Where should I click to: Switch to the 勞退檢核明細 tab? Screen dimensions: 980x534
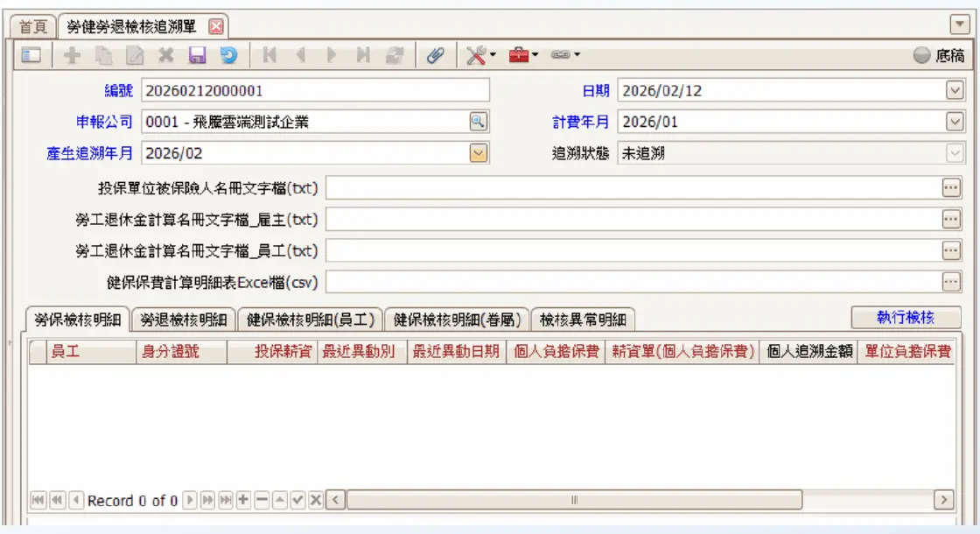[x=183, y=320]
